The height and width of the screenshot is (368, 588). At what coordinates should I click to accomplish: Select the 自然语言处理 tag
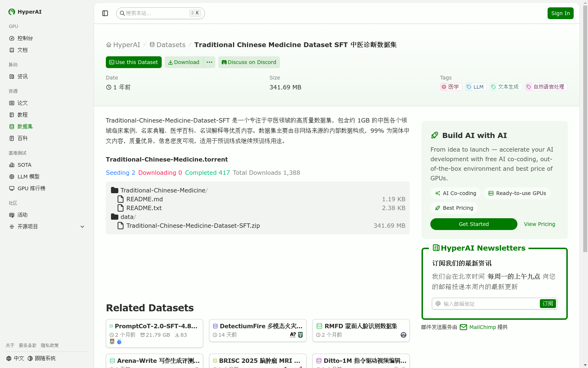point(546,87)
